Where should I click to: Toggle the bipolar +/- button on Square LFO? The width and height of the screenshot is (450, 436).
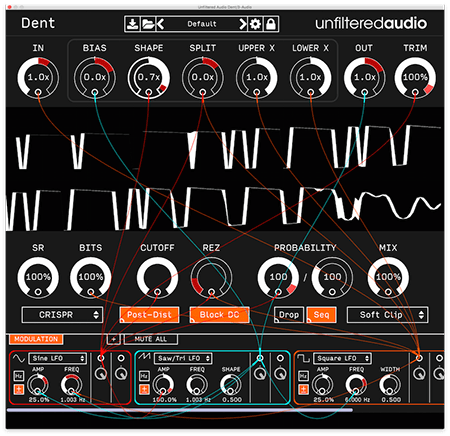(303, 389)
